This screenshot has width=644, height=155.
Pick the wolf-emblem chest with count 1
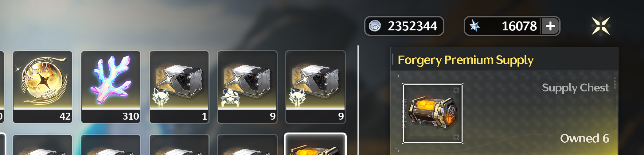[x=179, y=87]
